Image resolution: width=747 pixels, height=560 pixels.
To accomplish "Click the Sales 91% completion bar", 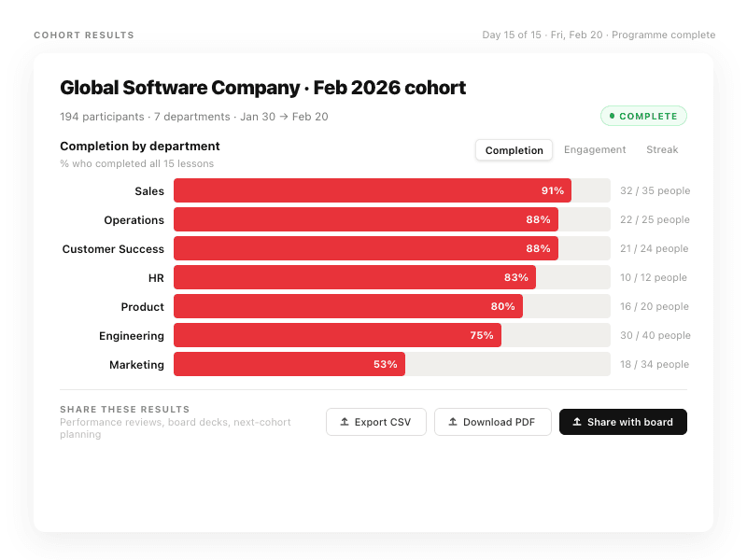I will coord(372,190).
